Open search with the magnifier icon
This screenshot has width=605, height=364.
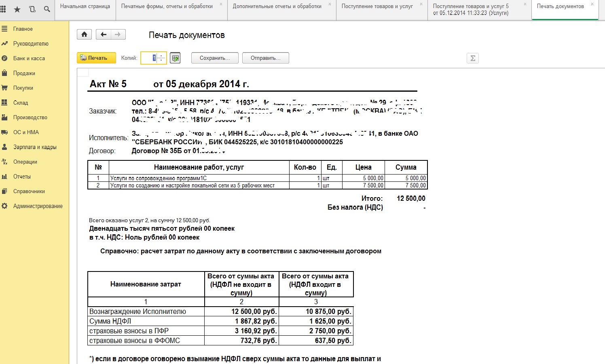pos(47,9)
